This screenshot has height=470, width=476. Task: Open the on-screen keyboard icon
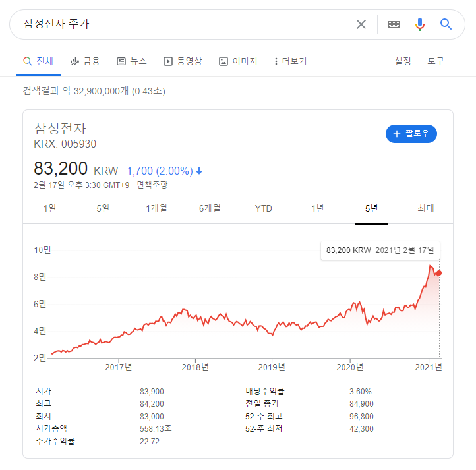394,24
